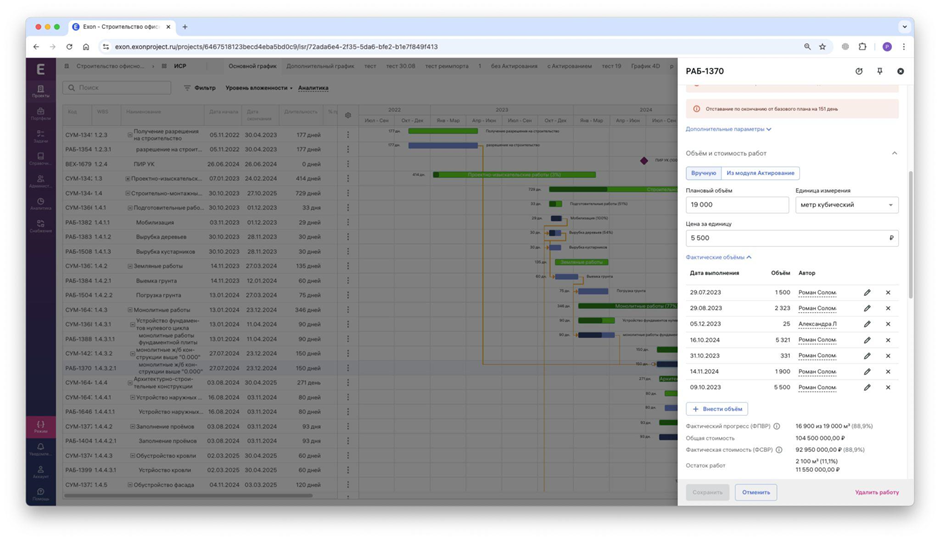The width and height of the screenshot is (940, 540).
Task: Click Внести объём button
Action: pos(717,409)
